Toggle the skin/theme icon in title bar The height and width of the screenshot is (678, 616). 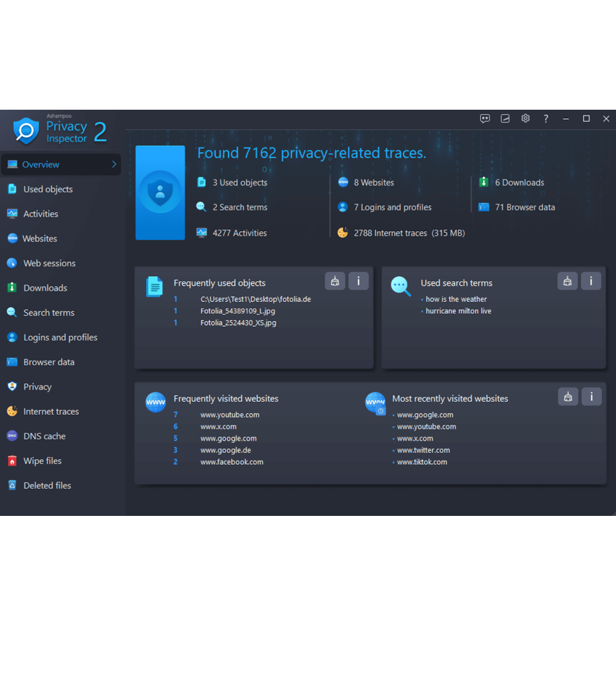coord(505,119)
